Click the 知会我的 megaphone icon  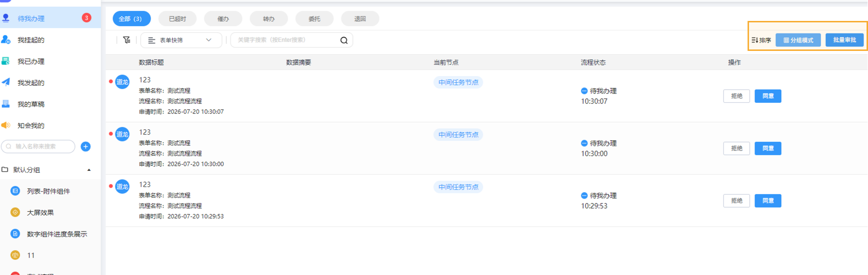point(6,125)
